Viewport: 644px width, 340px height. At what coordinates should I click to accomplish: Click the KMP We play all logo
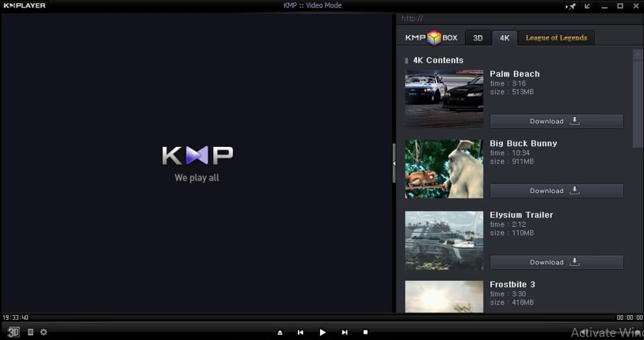pyautogui.click(x=197, y=163)
